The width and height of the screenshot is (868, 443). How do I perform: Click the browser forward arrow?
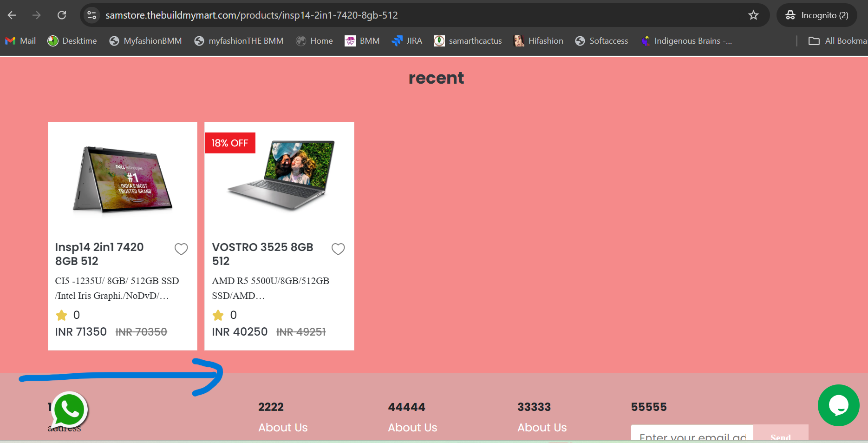click(37, 15)
